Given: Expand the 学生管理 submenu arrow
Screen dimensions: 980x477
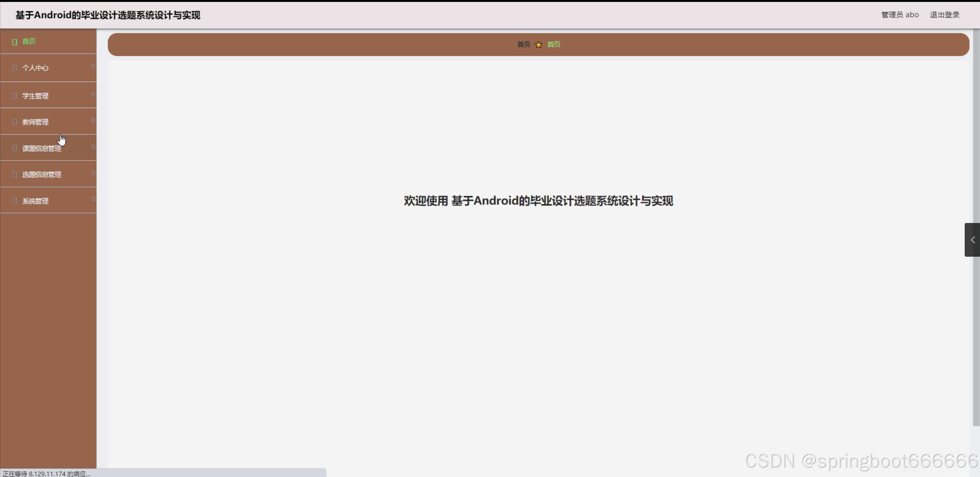Looking at the screenshot, I should click(x=93, y=94).
